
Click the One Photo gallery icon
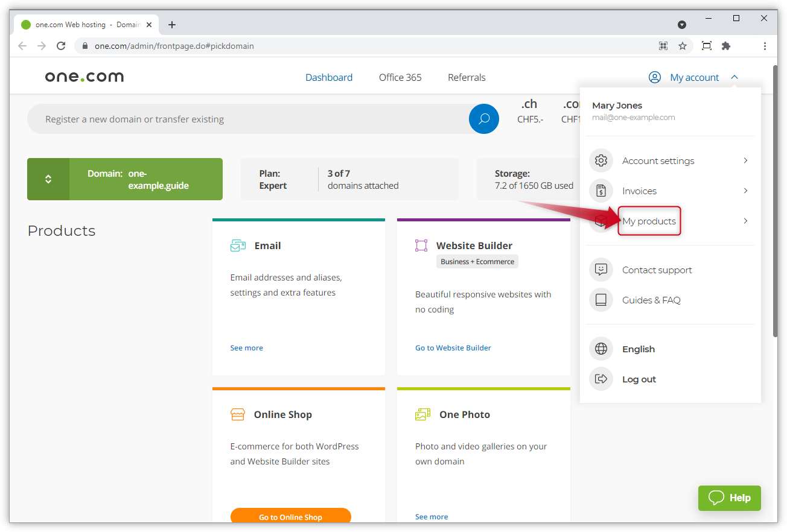422,414
